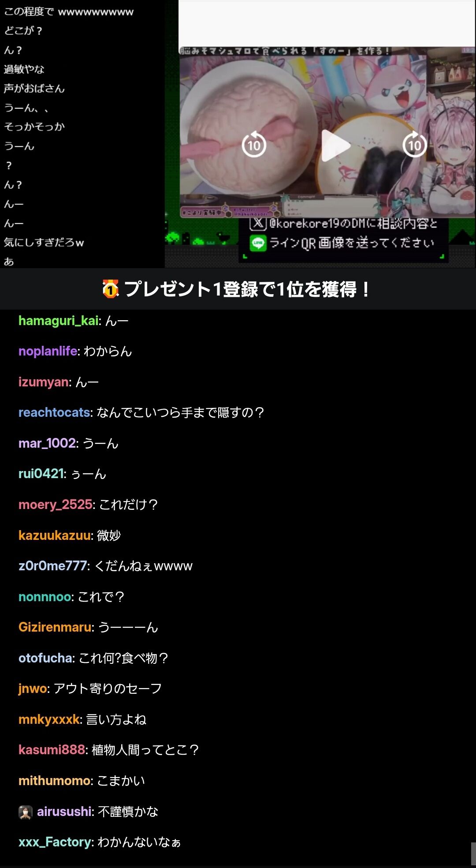476x868 pixels.
Task: Play the paused stream video
Action: coord(336,145)
